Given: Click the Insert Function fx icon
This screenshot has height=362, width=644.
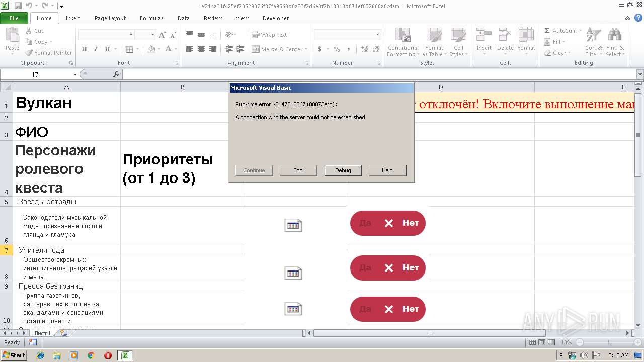Looking at the screenshot, I should 116,74.
